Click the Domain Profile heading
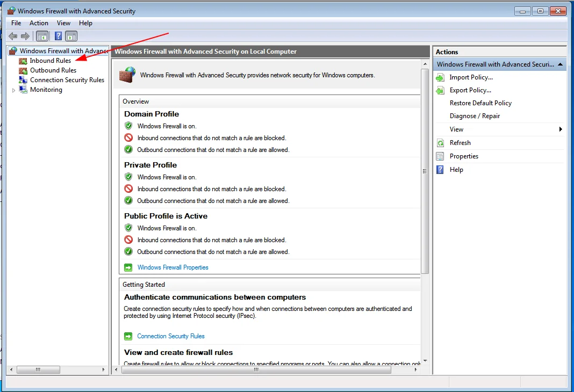The width and height of the screenshot is (574, 392). [x=152, y=114]
